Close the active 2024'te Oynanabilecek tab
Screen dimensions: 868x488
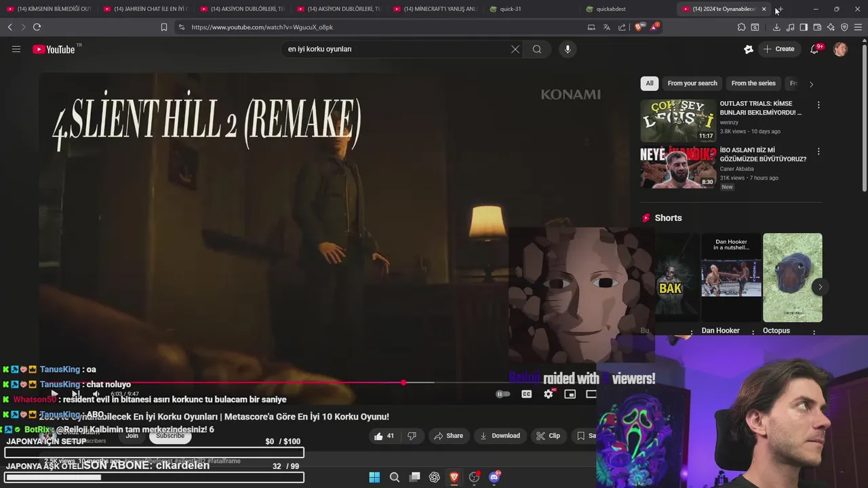click(764, 9)
